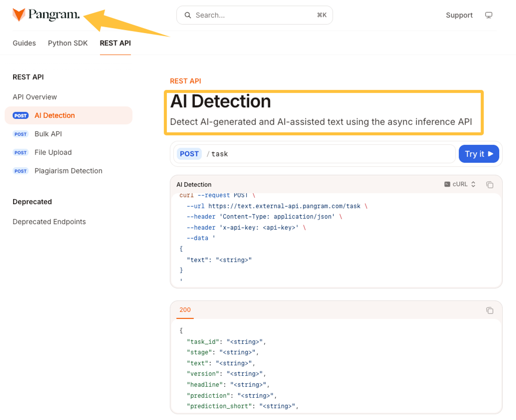
Task: Click the "headline" response line
Action: [228, 385]
